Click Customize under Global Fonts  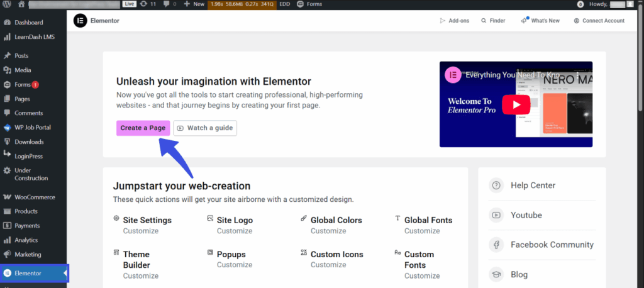(x=422, y=231)
